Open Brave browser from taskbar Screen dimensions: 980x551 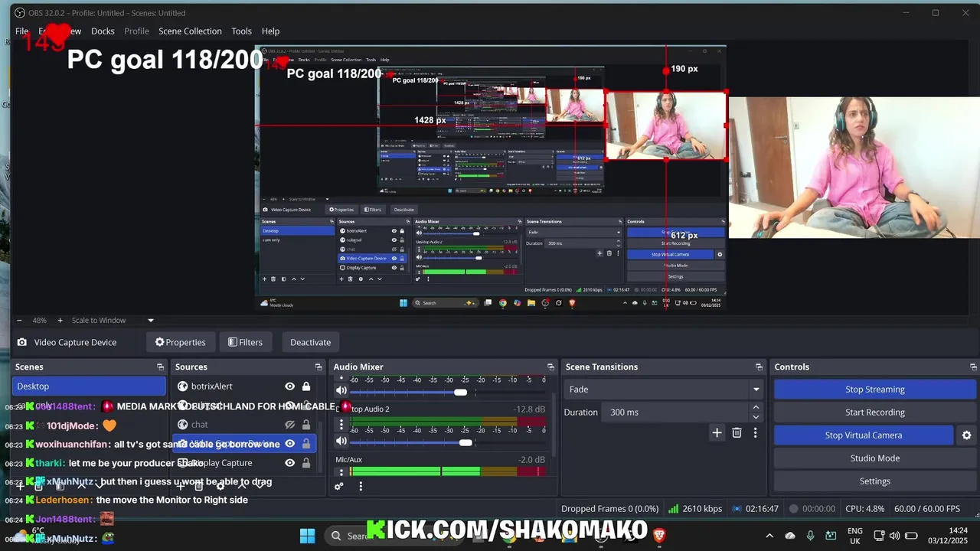point(659,536)
